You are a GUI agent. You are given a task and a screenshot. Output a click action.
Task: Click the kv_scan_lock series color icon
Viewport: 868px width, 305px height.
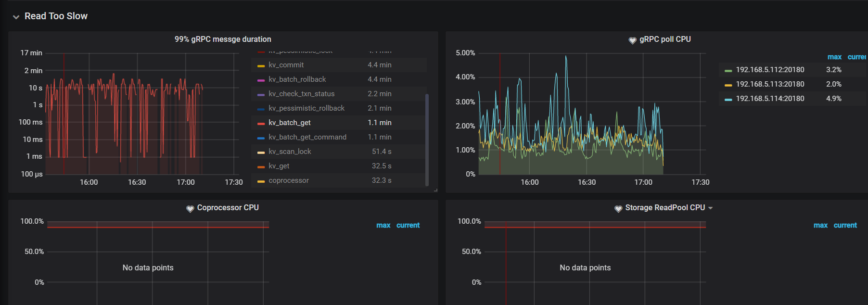pos(261,152)
